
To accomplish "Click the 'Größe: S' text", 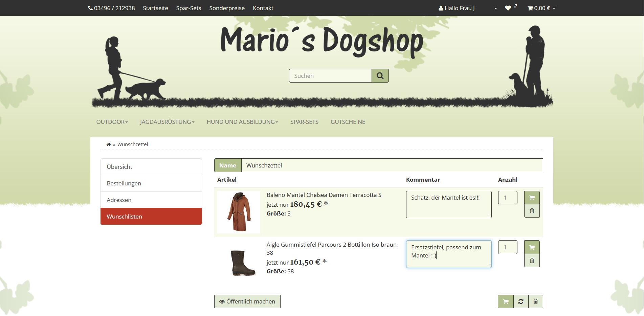I will point(279,213).
